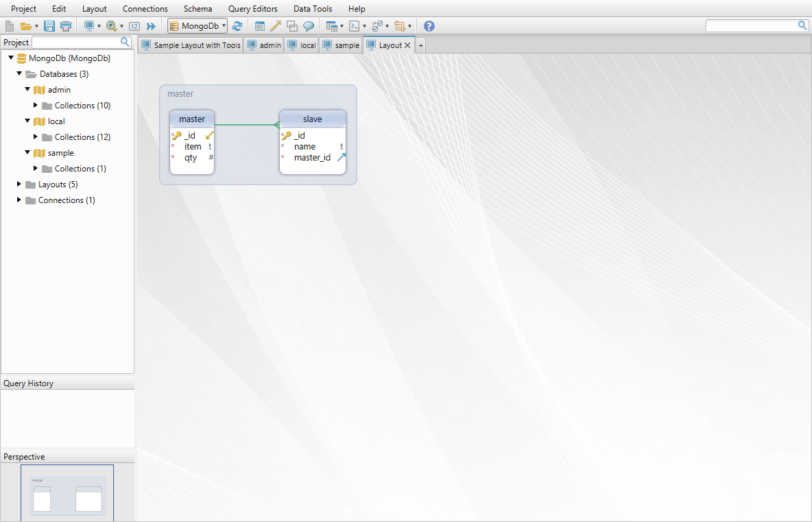The width and height of the screenshot is (812, 522).
Task: Expand the Connections (1) tree node
Action: 19,200
